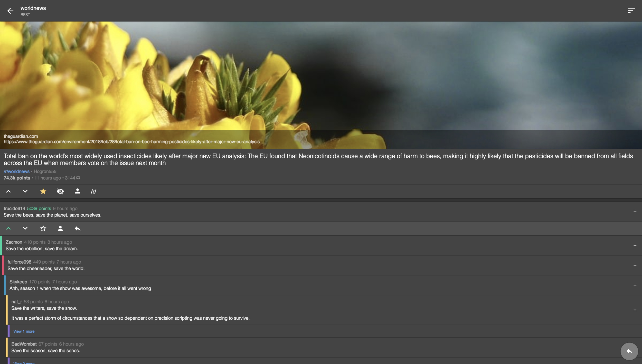Viewport: 642px width, 364px height.
Task: Click the 'View 1 more' replies link
Action: point(24,331)
